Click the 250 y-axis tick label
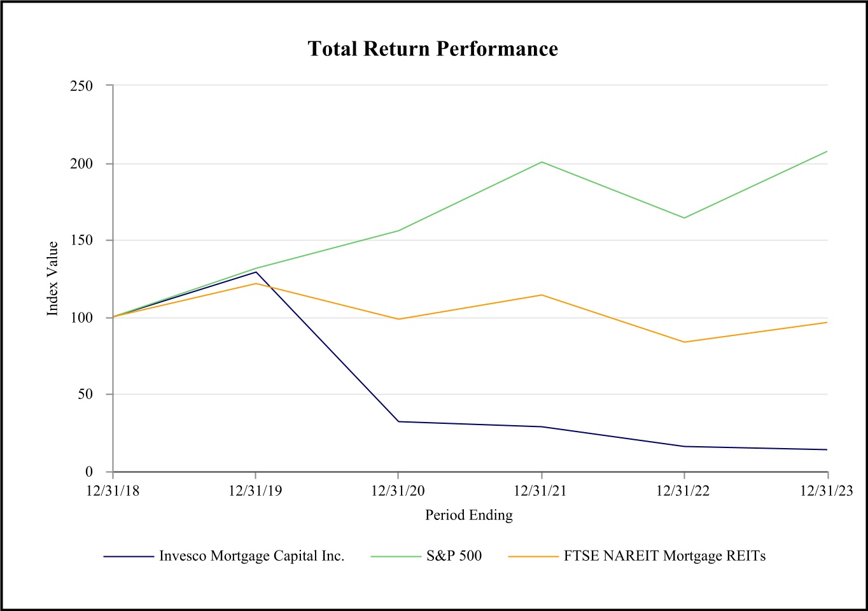Viewport: 868px width, 611px height. coord(81,86)
